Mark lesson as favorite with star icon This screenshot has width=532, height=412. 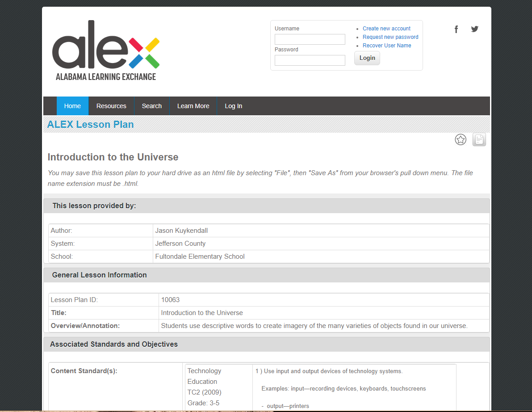[x=461, y=139]
